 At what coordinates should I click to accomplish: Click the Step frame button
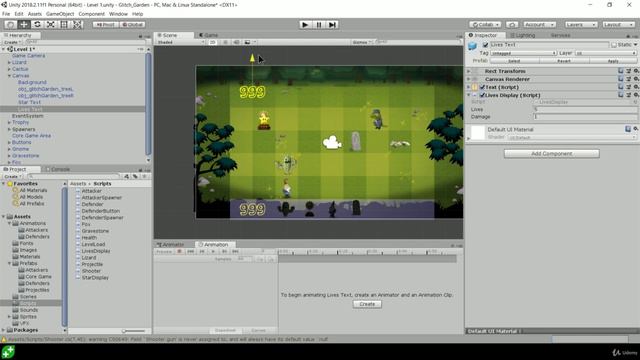pos(332,24)
